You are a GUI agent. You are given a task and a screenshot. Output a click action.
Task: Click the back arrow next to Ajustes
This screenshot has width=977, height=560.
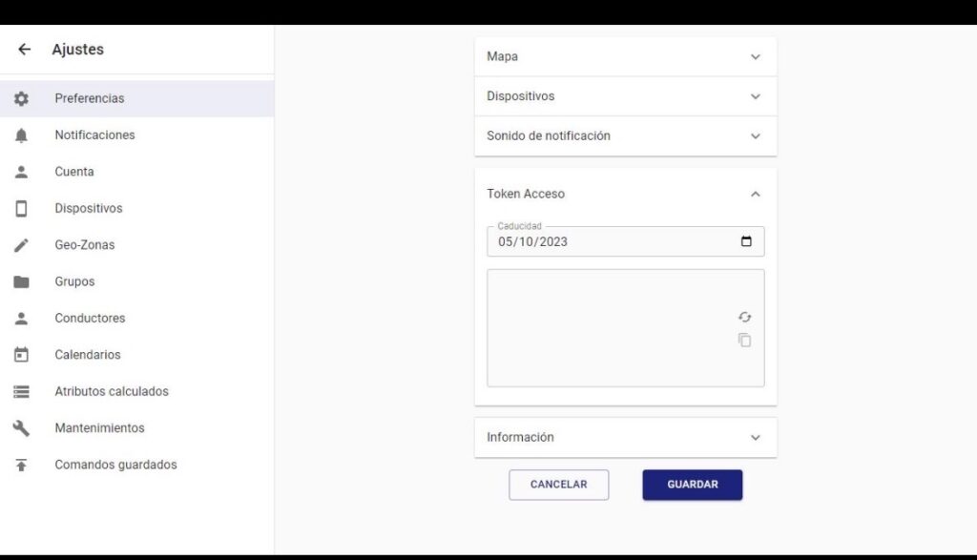click(x=24, y=50)
